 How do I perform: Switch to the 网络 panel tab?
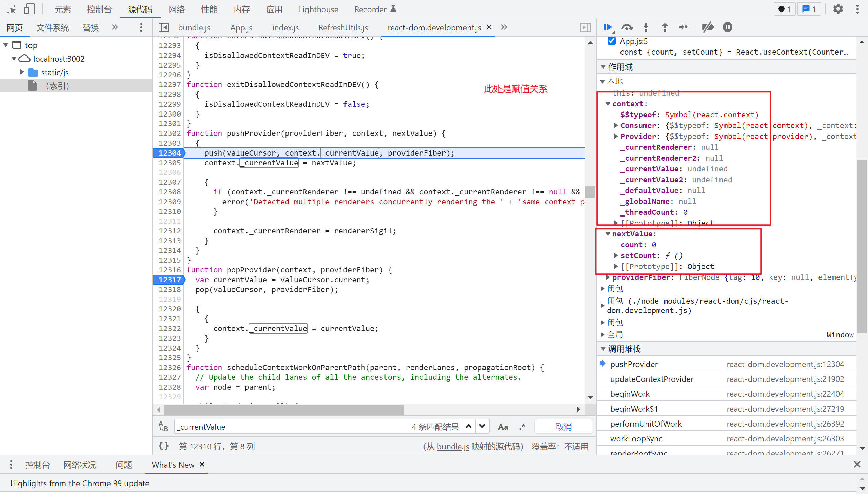(x=177, y=9)
